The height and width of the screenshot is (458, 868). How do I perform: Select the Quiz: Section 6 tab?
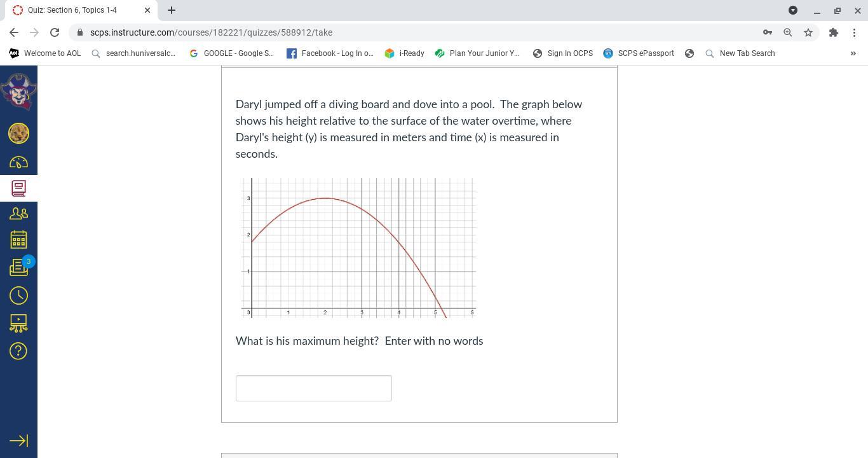point(72,10)
